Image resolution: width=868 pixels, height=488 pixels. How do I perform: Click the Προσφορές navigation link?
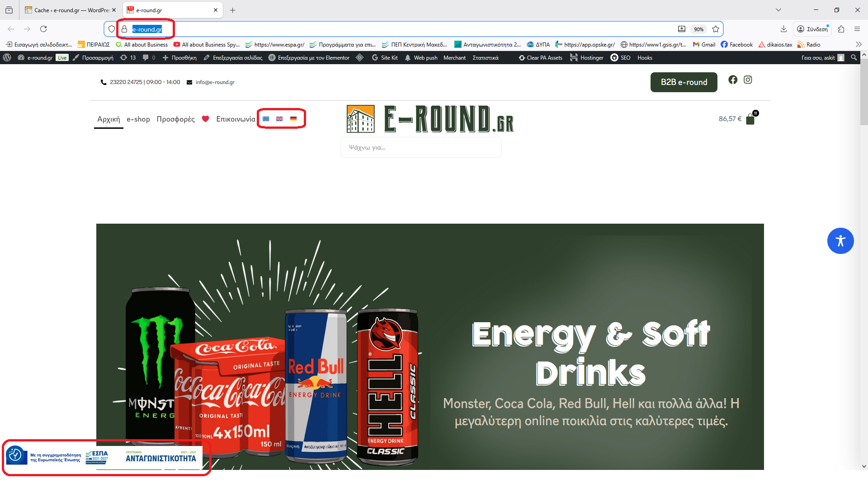click(175, 119)
